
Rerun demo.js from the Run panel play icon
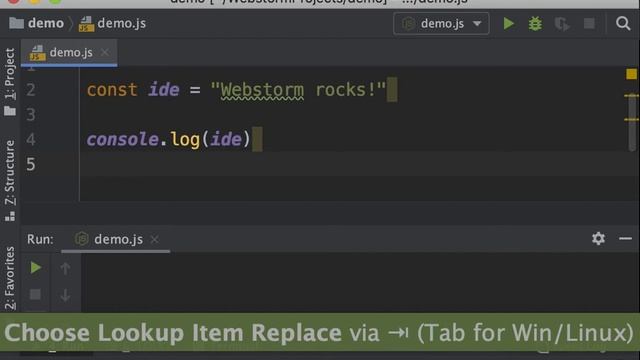tap(36, 268)
